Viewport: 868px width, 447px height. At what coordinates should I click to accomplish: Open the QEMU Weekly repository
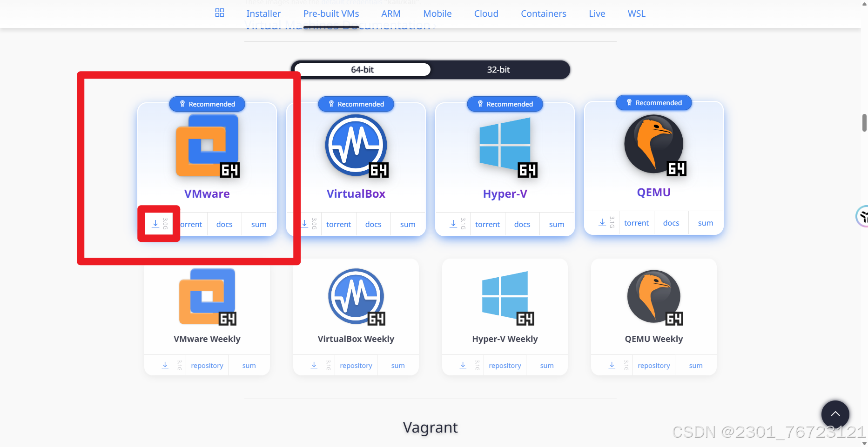pyautogui.click(x=654, y=366)
